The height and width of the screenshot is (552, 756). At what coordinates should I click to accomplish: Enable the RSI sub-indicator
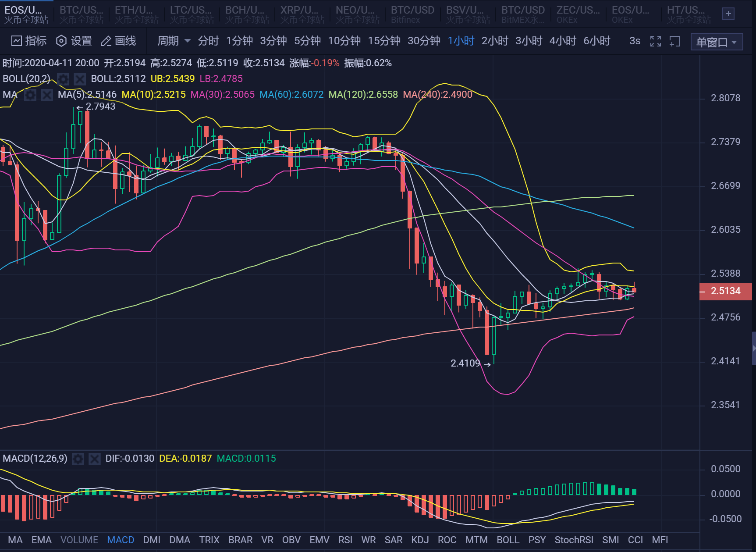click(x=345, y=540)
